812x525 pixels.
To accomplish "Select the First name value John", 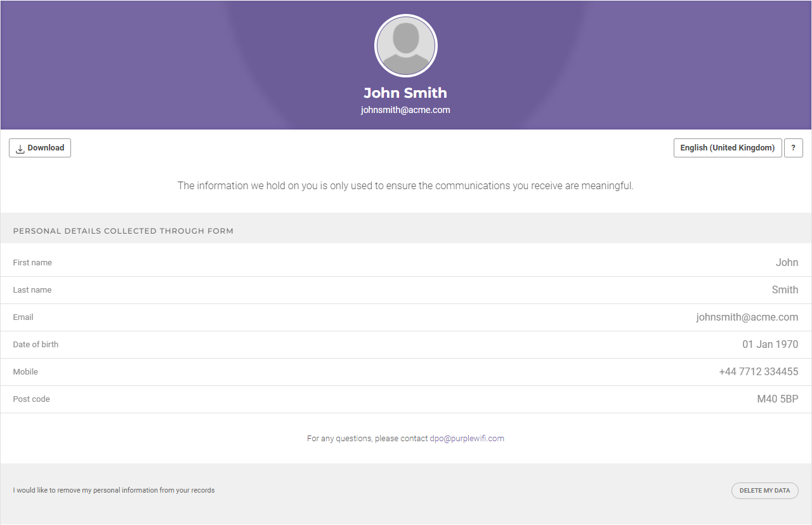I will coord(787,263).
